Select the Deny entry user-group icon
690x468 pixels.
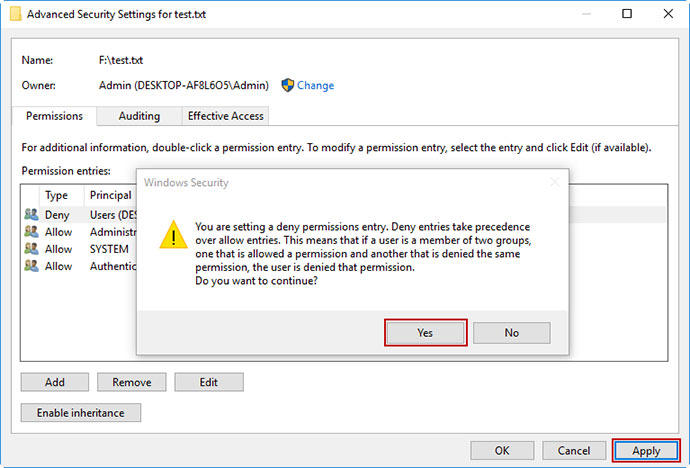(31, 215)
